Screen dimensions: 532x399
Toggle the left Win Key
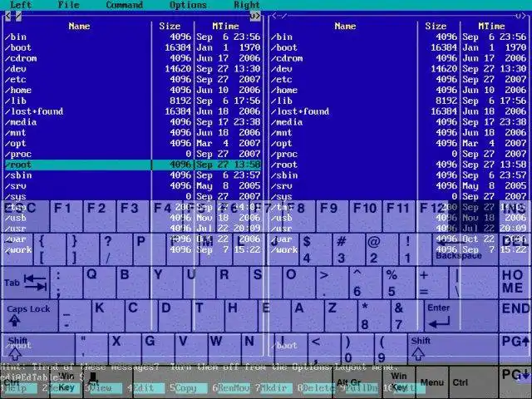pos(66,382)
